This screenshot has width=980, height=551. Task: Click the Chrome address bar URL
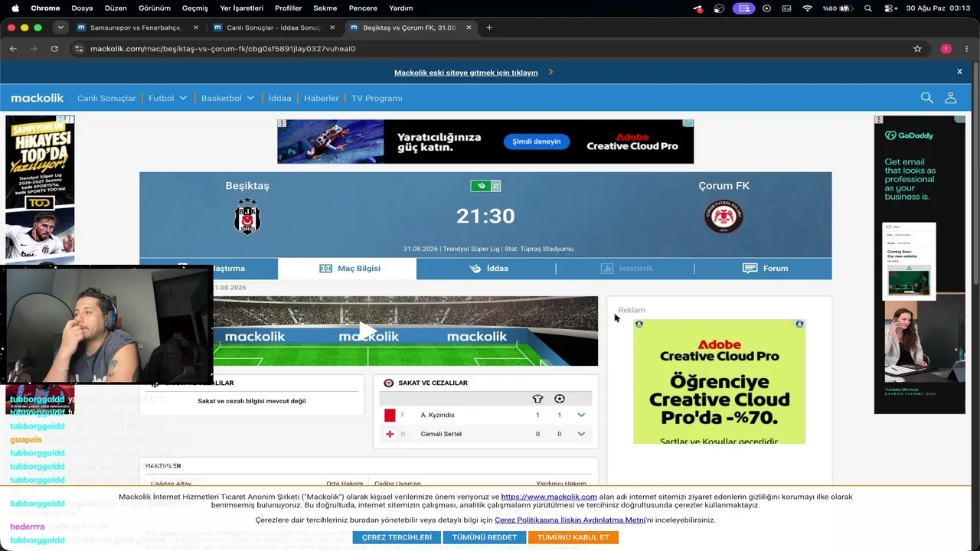click(223, 48)
